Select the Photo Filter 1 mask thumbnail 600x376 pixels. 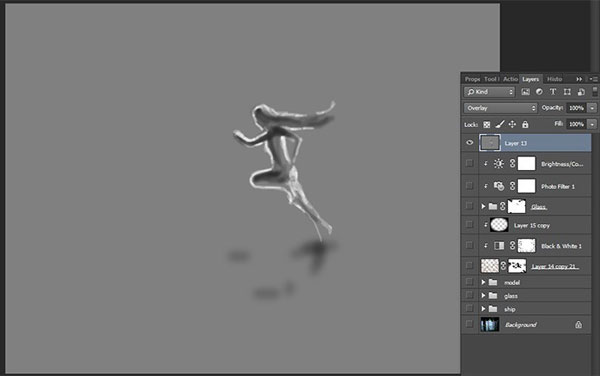[527, 186]
